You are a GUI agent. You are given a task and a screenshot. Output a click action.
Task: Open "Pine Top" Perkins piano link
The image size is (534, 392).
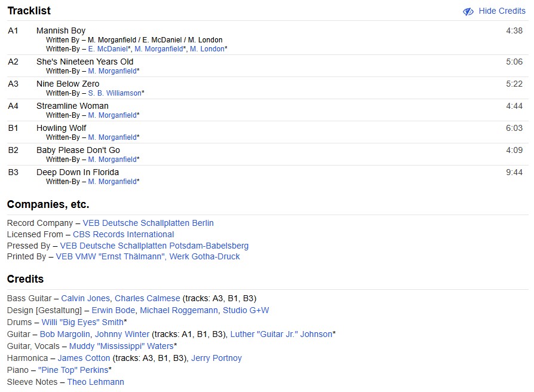(73, 370)
